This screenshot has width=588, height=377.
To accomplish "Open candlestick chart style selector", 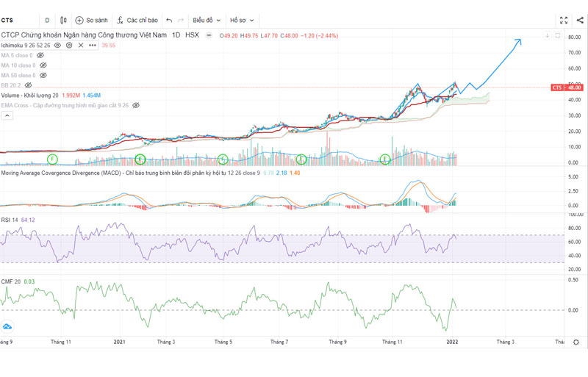I will [x=63, y=21].
